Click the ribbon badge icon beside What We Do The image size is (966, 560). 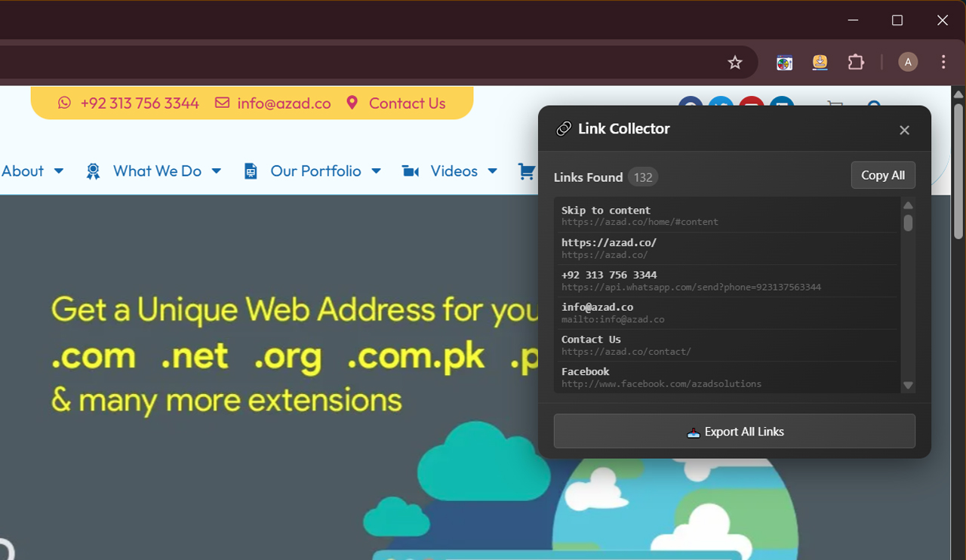(93, 171)
